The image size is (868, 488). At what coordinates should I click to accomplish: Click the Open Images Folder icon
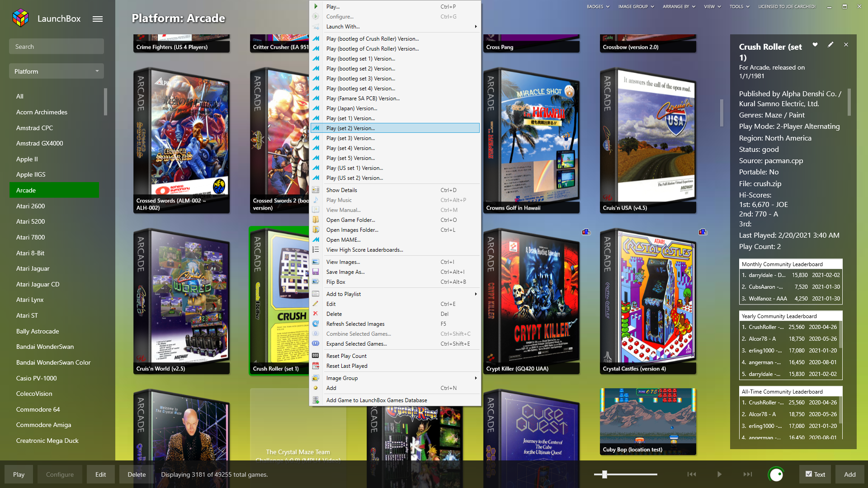316,230
